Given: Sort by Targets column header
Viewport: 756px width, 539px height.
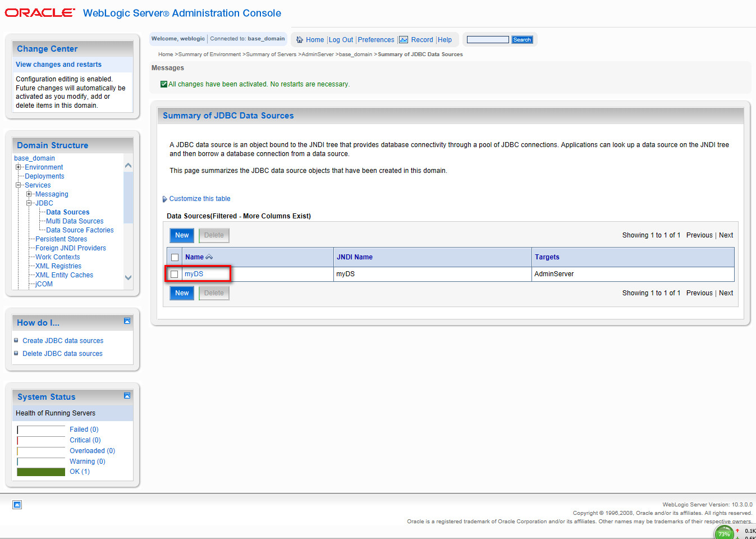Looking at the screenshot, I should tap(547, 257).
